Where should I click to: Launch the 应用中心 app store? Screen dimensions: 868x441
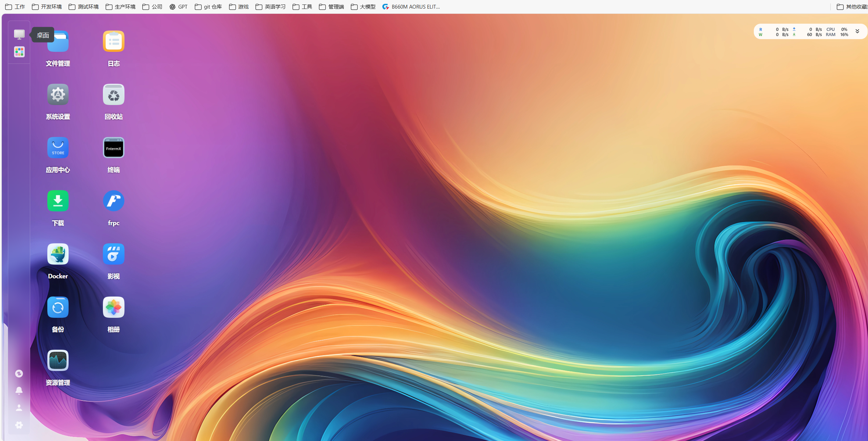tap(58, 148)
